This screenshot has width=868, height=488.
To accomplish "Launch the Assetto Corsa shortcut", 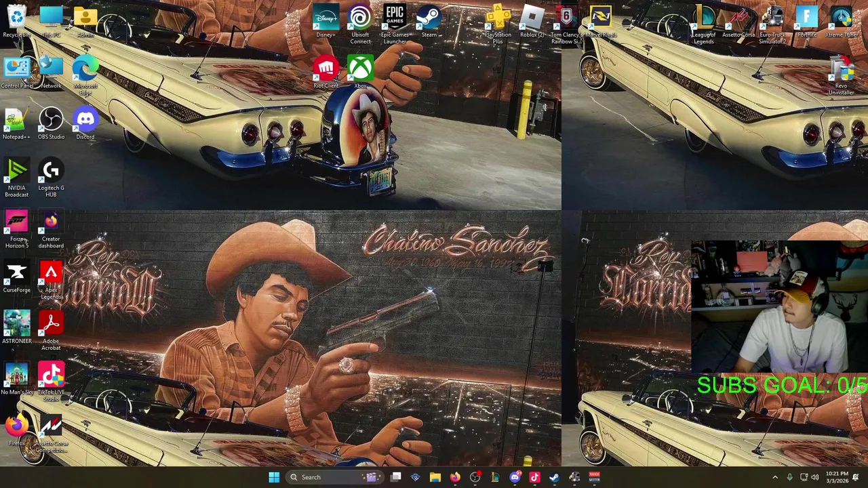I will (738, 21).
